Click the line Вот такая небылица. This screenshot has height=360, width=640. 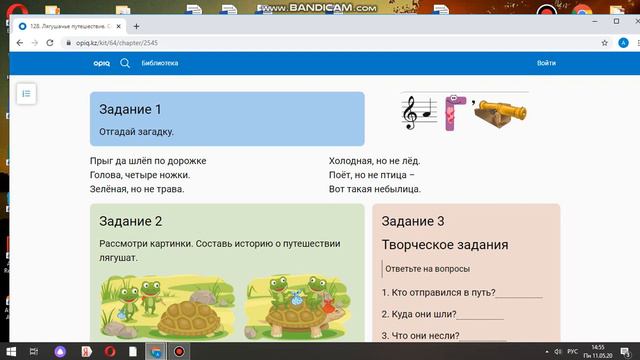[x=374, y=189]
